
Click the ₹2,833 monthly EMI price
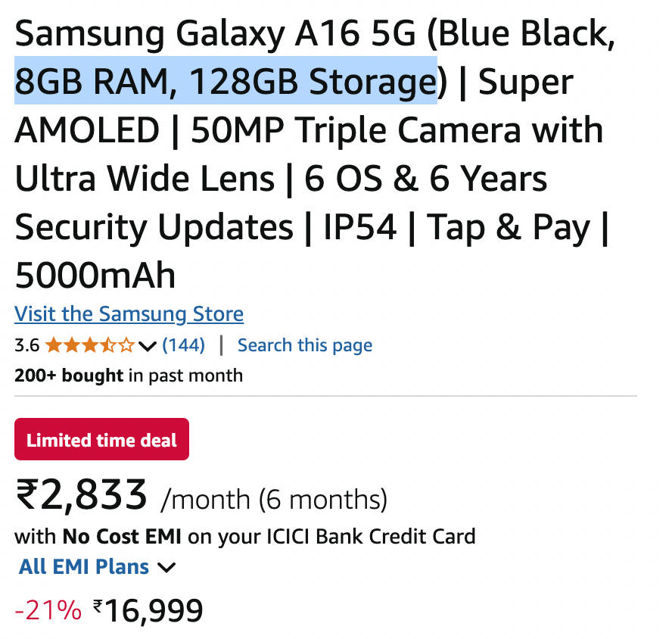pyautogui.click(x=81, y=495)
